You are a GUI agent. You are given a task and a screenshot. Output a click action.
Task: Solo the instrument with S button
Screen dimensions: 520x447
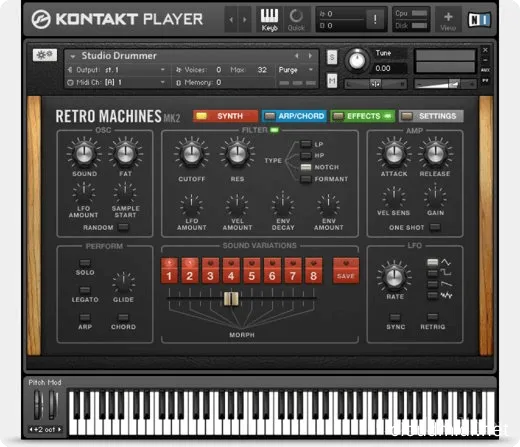point(332,57)
